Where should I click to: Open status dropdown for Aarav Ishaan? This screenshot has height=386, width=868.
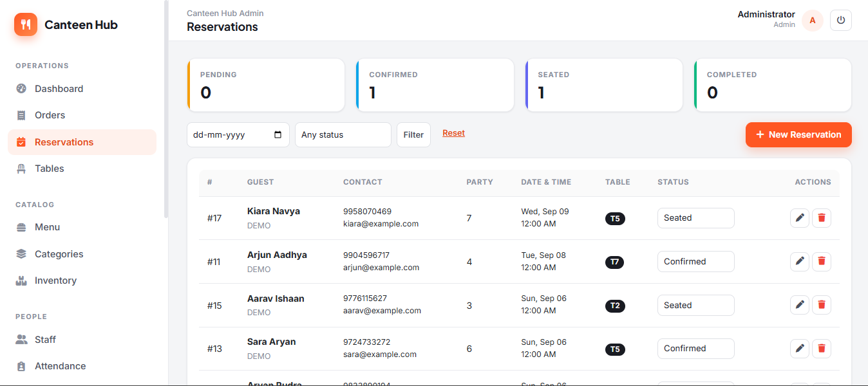[x=696, y=305]
